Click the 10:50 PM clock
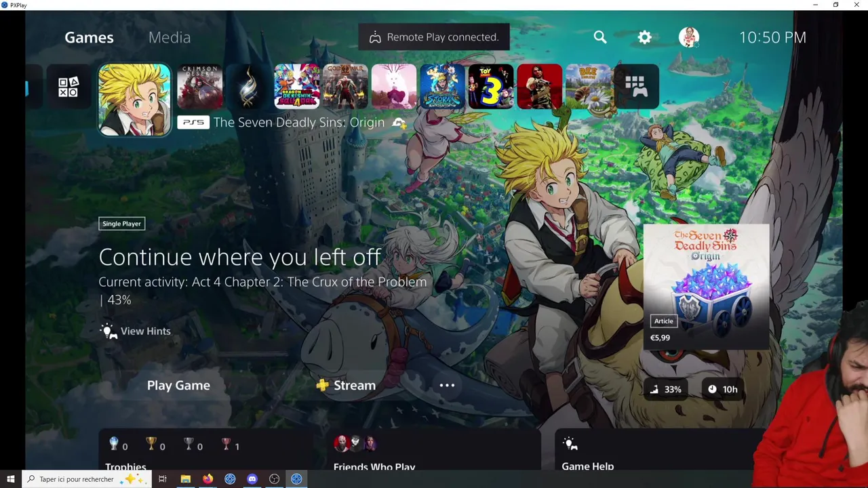The image size is (868, 488). [x=772, y=37]
